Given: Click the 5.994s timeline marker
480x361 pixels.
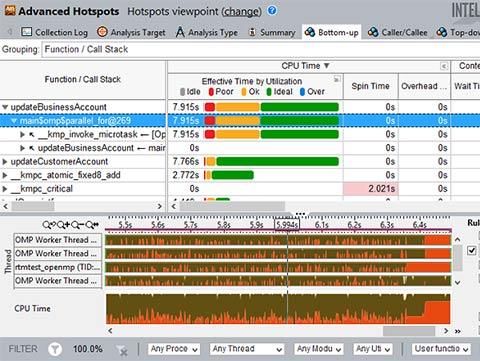Looking at the screenshot, I should pos(287,225).
